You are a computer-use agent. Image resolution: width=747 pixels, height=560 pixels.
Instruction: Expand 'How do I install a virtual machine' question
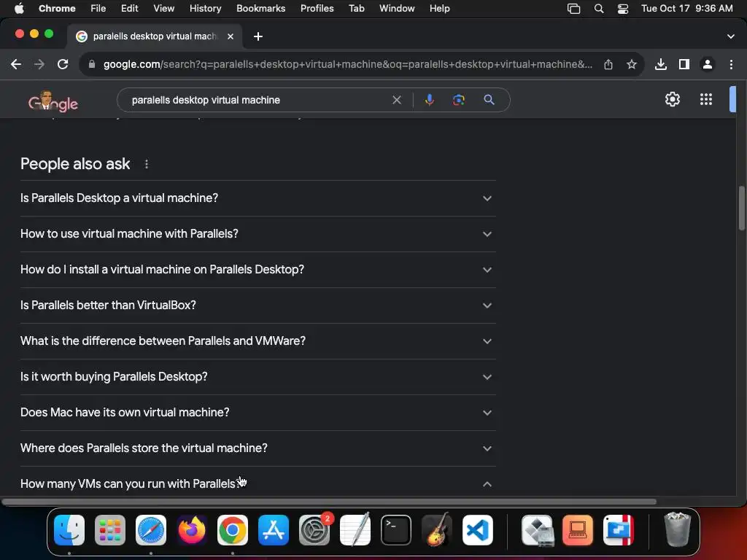pos(258,270)
